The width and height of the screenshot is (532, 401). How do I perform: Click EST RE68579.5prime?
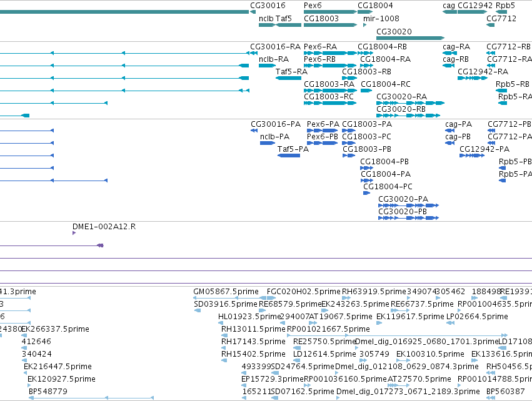click(x=289, y=304)
